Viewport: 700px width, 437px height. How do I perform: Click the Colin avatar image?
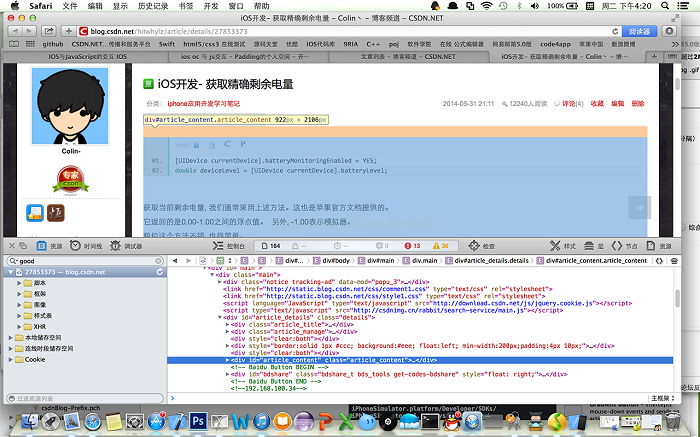70,106
